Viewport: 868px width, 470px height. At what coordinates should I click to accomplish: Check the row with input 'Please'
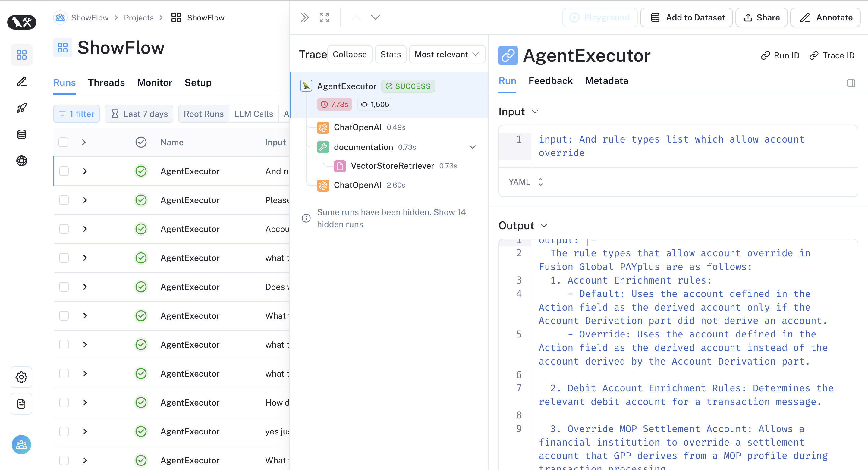coord(64,200)
